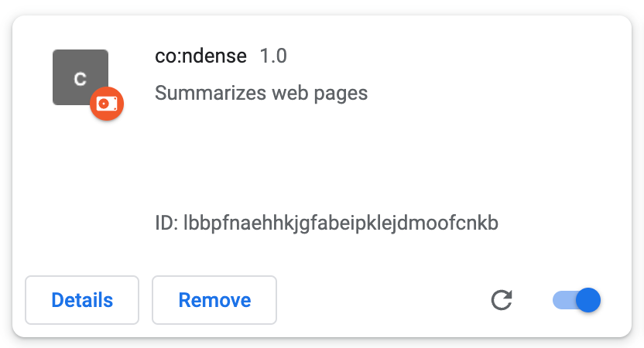Screen dimensions: 644x348
Task: Click the gray C extension icon
Action: (x=80, y=77)
